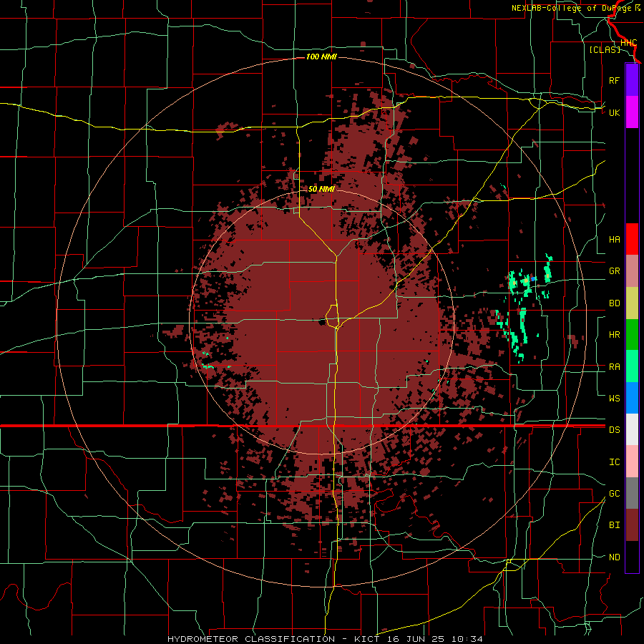Click the BD legend label
644x644 pixels.
(x=614, y=303)
